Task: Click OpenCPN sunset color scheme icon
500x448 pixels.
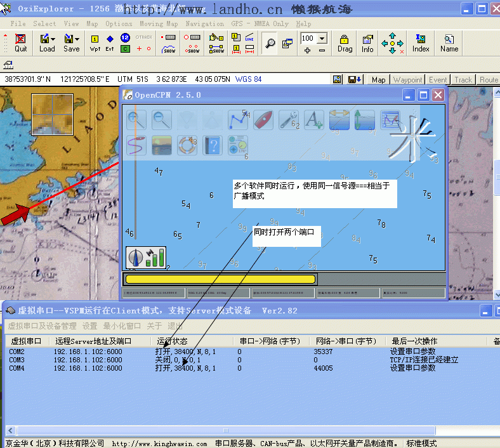Action: pyautogui.click(x=162, y=145)
